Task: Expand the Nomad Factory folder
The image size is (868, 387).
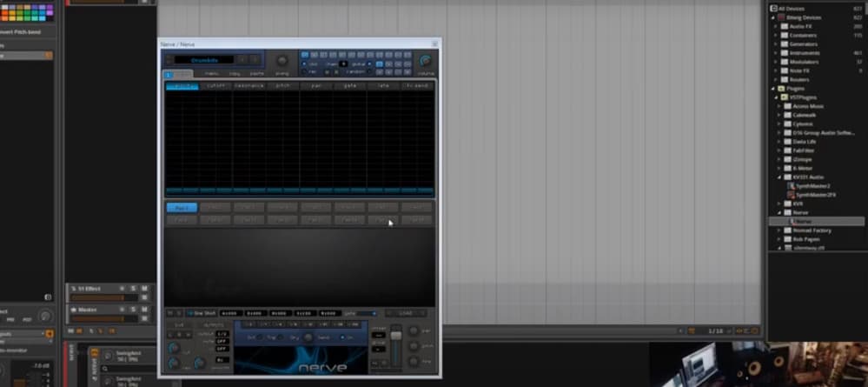Action: coord(780,230)
